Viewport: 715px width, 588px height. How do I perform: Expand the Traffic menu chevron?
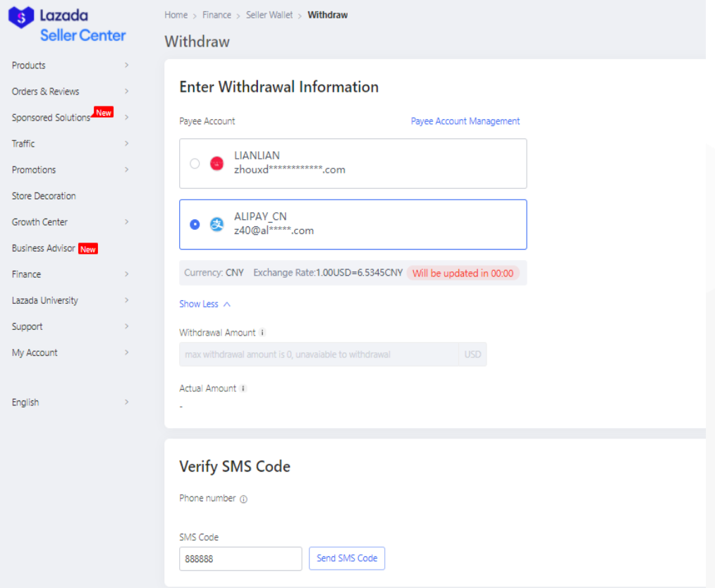[x=127, y=144]
